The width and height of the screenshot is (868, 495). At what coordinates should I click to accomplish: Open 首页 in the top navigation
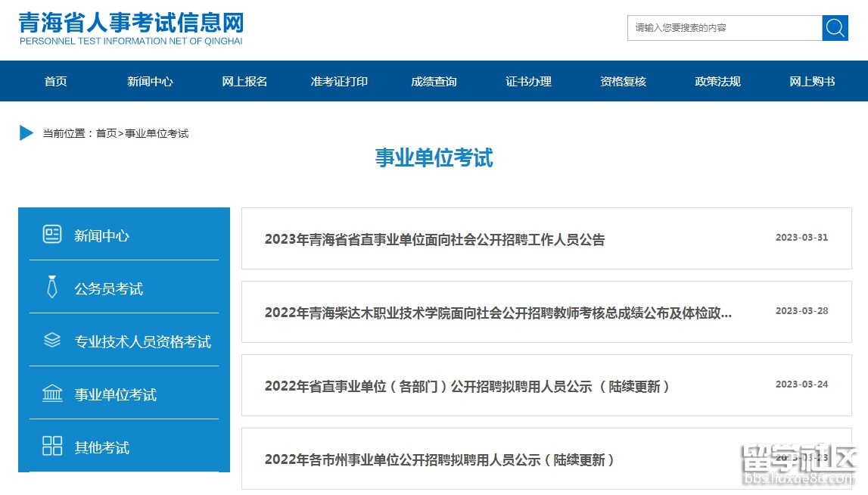click(x=55, y=81)
